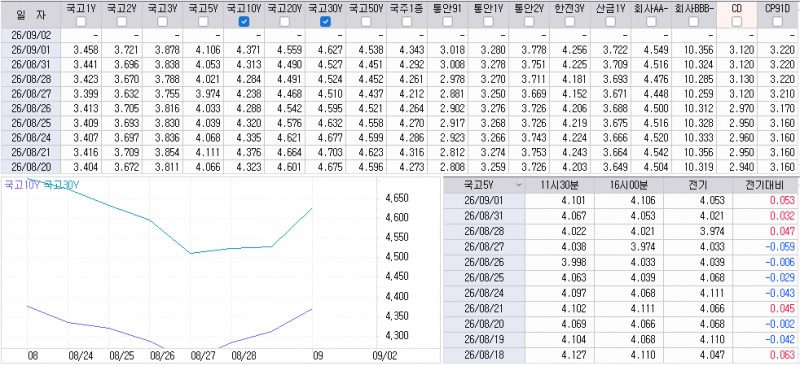Enable the 통안91 checkbox
Image resolution: width=800 pixels, height=366 pixels.
coord(447,21)
